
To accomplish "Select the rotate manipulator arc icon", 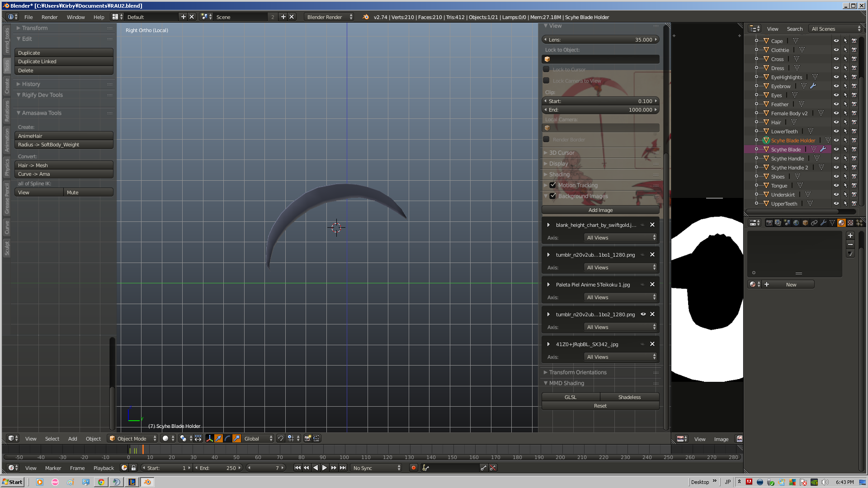I will [228, 438].
